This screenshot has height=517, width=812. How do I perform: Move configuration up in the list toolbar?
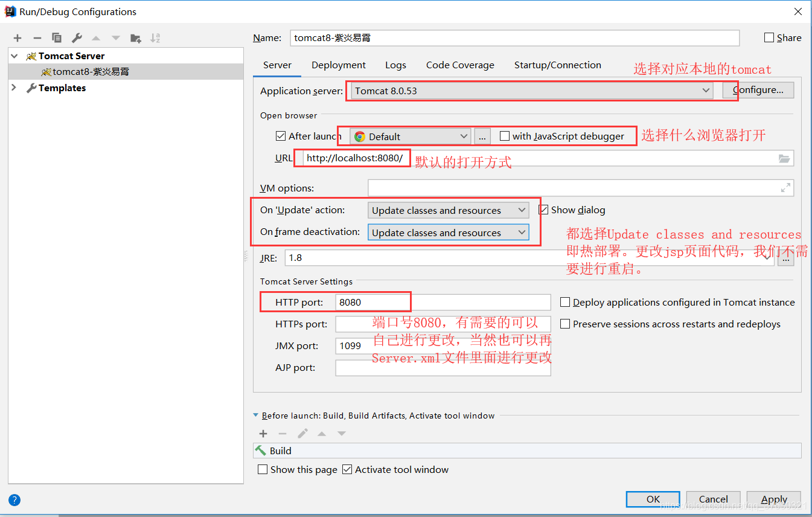coord(96,38)
